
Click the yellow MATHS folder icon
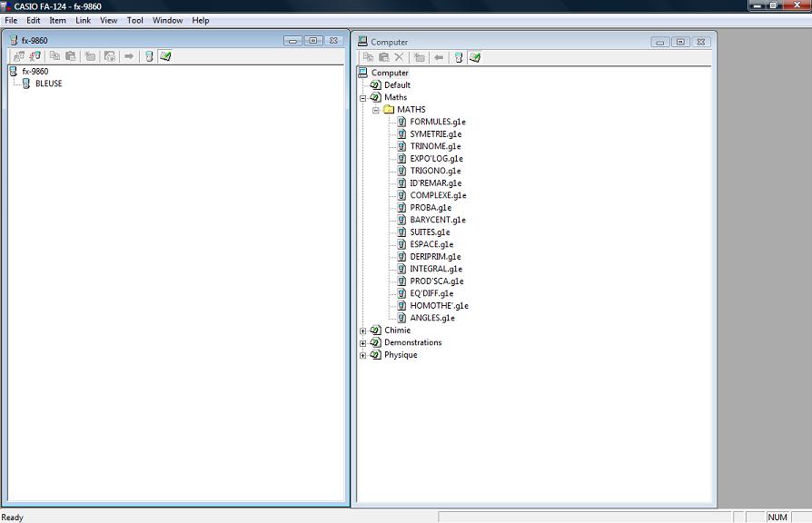pos(389,109)
